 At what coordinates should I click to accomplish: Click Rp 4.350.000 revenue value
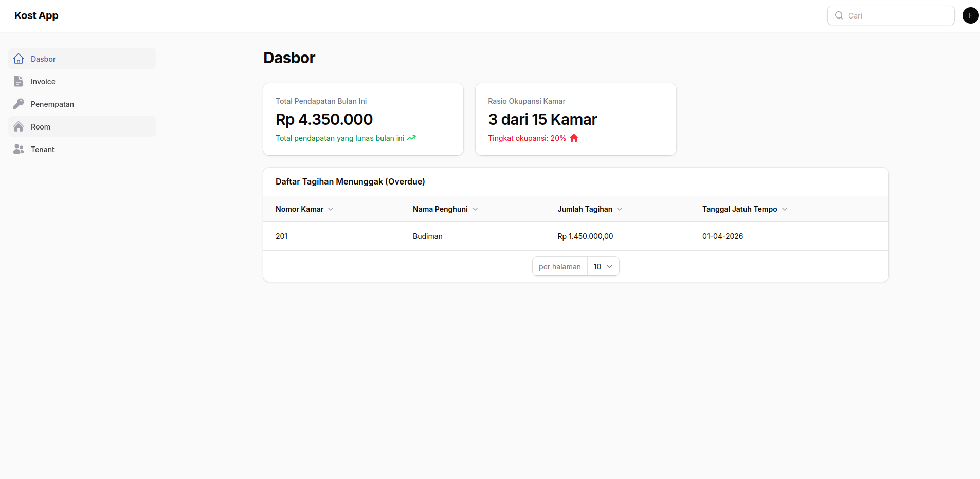(x=324, y=119)
